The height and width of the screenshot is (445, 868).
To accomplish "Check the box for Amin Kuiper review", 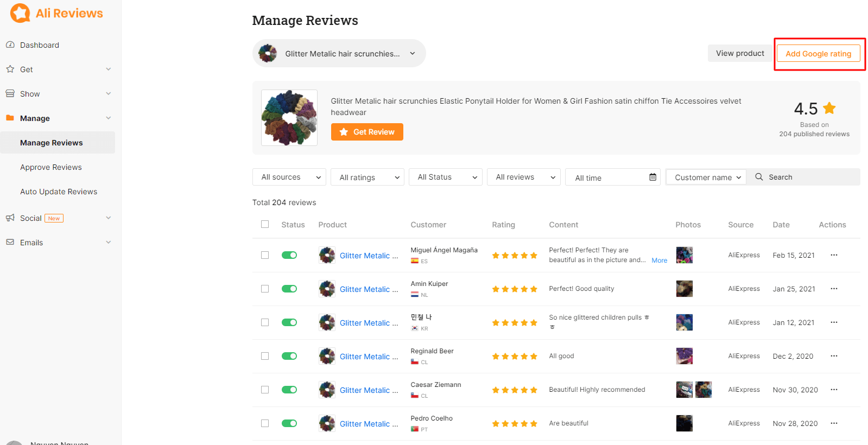I will click(x=265, y=289).
